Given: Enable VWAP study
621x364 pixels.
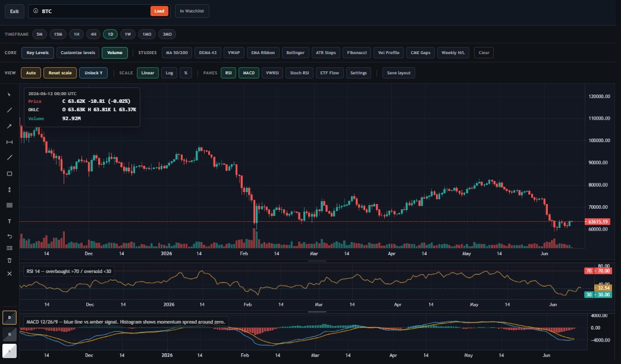Looking at the screenshot, I should [x=234, y=53].
